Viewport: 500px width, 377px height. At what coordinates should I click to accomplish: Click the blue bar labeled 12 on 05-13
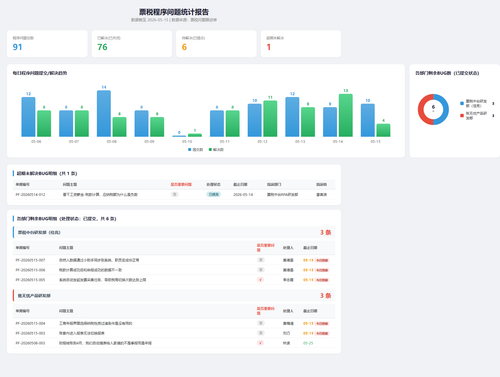click(292, 117)
